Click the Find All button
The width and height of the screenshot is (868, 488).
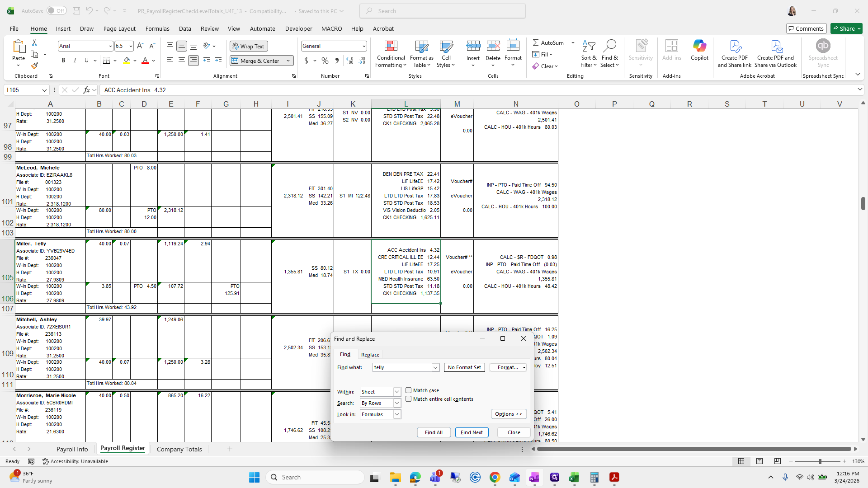[434, 432]
